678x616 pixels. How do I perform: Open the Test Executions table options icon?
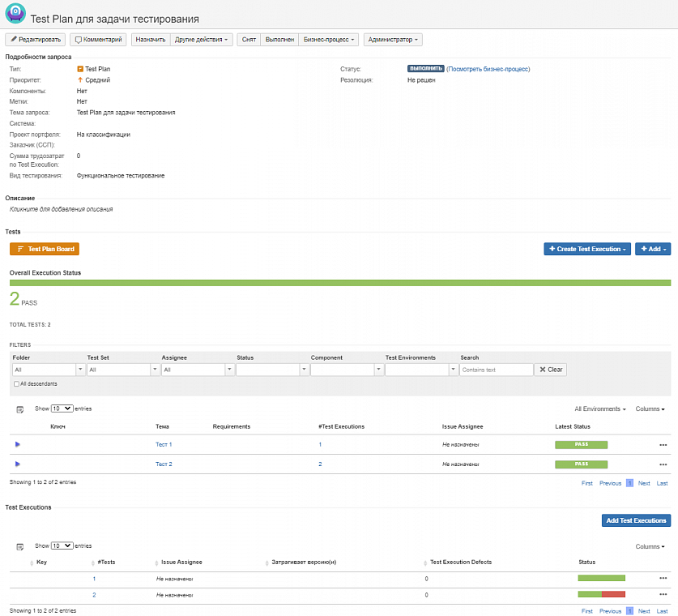[x=20, y=547]
